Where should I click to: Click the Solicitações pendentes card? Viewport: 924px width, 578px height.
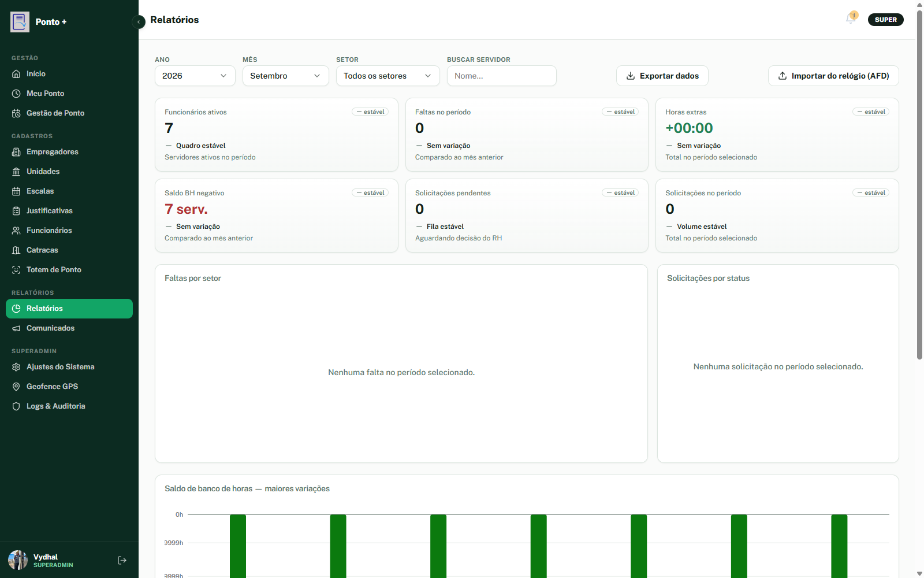pos(527,216)
